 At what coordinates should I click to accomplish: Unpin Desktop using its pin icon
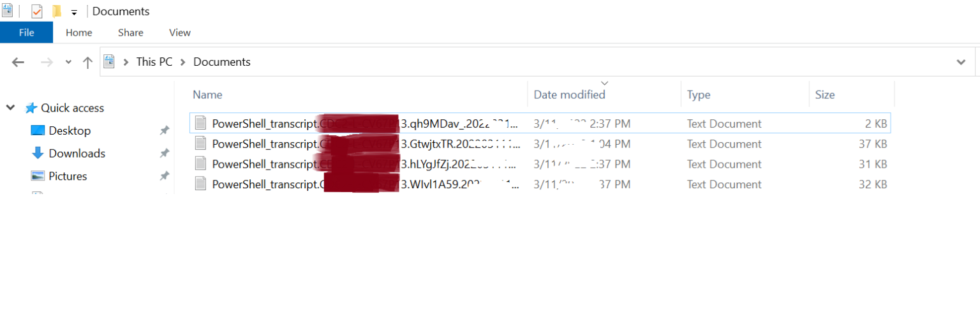pos(164,131)
